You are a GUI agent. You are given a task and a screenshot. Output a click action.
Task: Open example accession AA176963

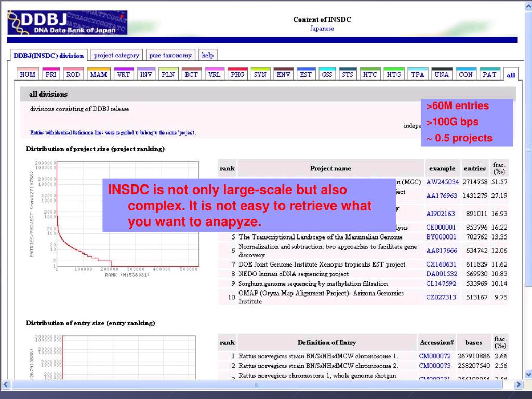coord(442,196)
